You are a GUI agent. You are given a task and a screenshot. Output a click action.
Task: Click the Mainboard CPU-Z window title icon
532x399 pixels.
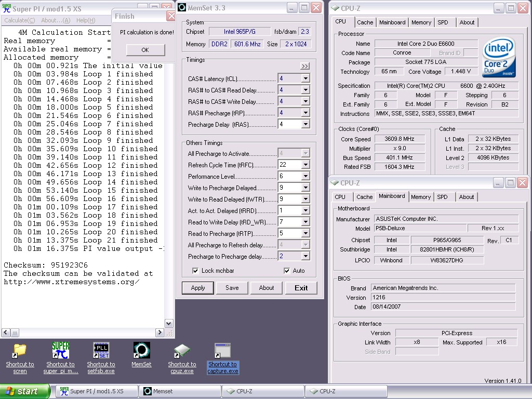[x=335, y=182]
